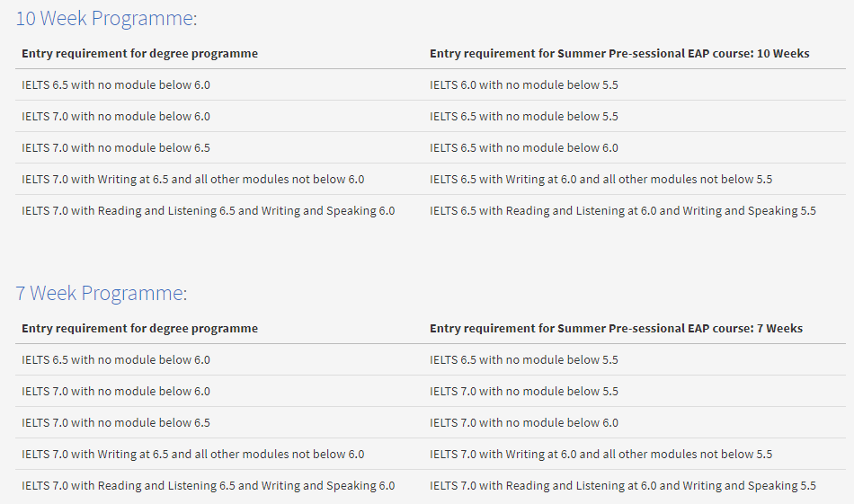The width and height of the screenshot is (854, 504).
Task: Click "IELTS 6.5 with no module below 5.5" in 10 Week table
Action: pyautogui.click(x=524, y=117)
